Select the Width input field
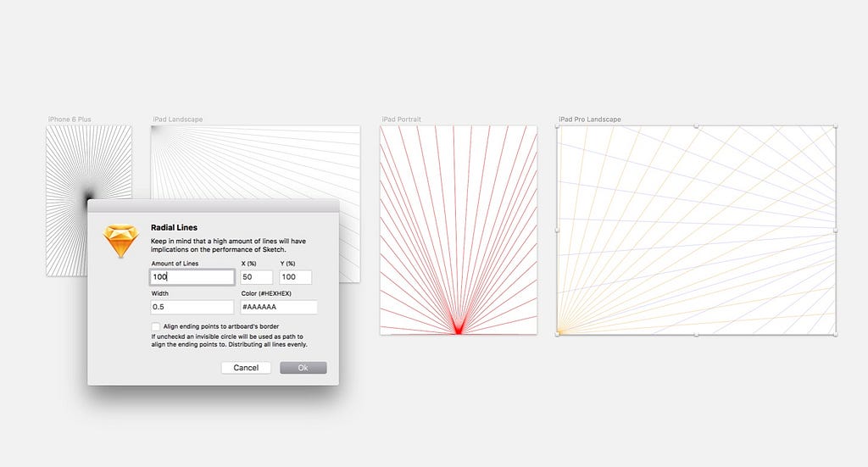The width and height of the screenshot is (868, 467). [192, 307]
